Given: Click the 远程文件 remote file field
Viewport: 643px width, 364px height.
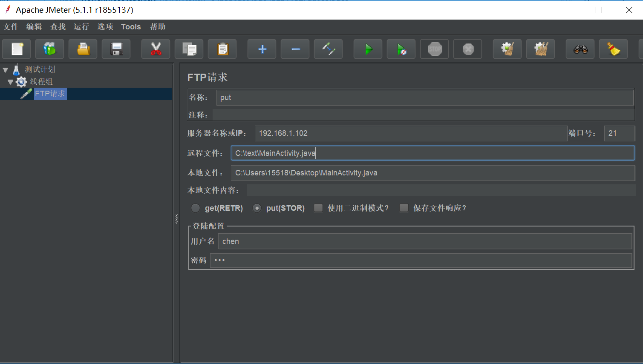Looking at the screenshot, I should pyautogui.click(x=433, y=153).
